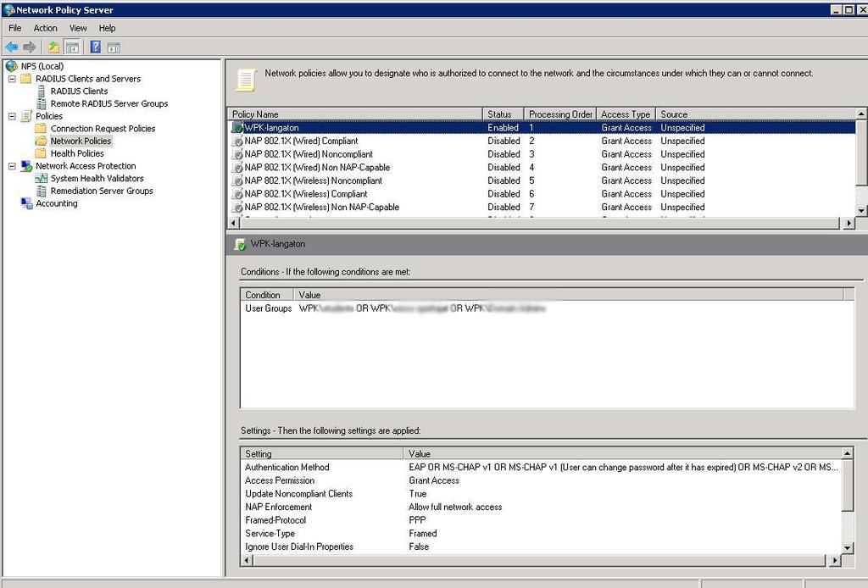Select the 'Framed-Protocol' setting row
Viewport: 868px width, 588px height.
pyautogui.click(x=541, y=520)
